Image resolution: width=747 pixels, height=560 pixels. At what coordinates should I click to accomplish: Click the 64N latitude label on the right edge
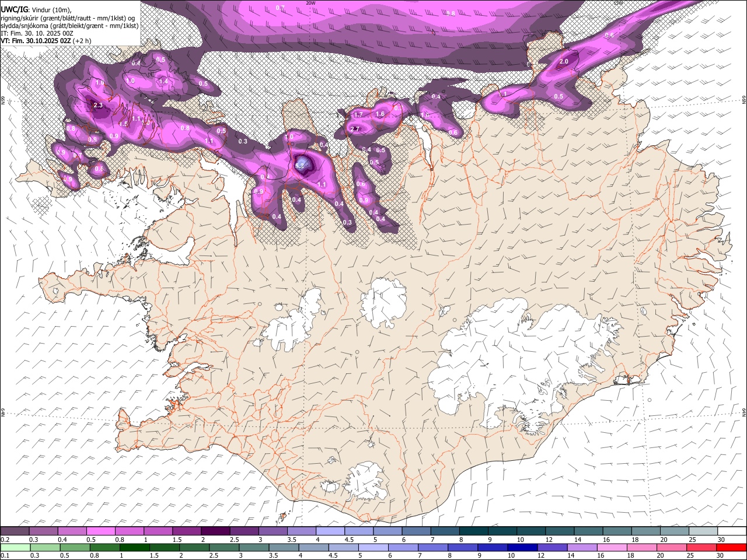744,412
